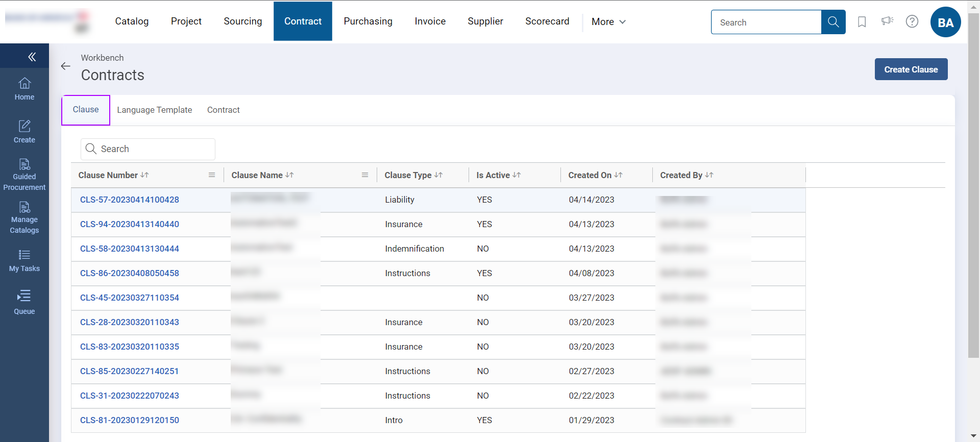The width and height of the screenshot is (980, 442).
Task: Open the Sourcing menu item
Action: 242,21
